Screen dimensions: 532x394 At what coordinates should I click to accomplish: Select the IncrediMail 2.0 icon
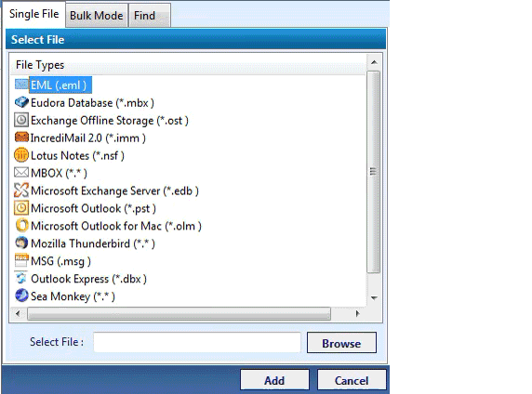point(21,138)
